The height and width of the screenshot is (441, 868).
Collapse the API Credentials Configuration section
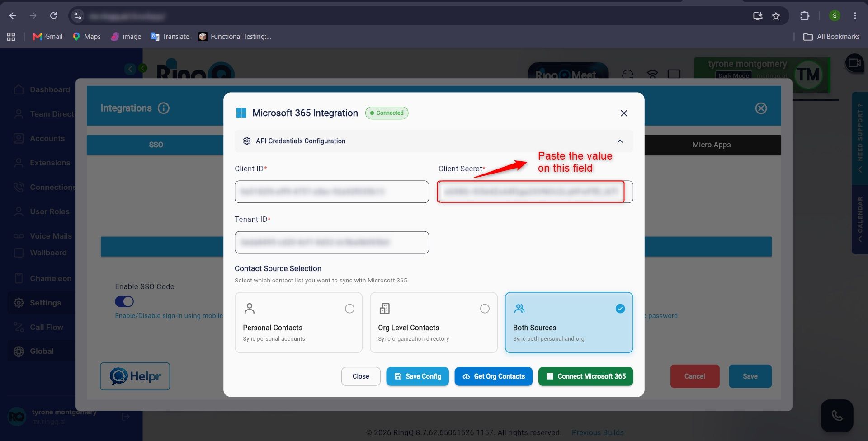click(620, 141)
